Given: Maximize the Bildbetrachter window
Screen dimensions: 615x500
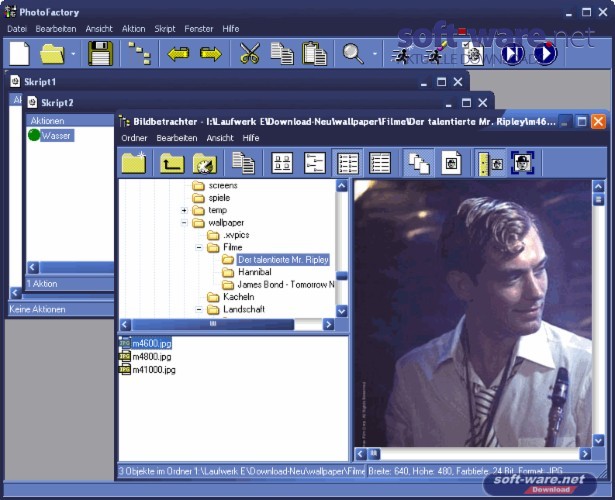Looking at the screenshot, I should click(582, 122).
